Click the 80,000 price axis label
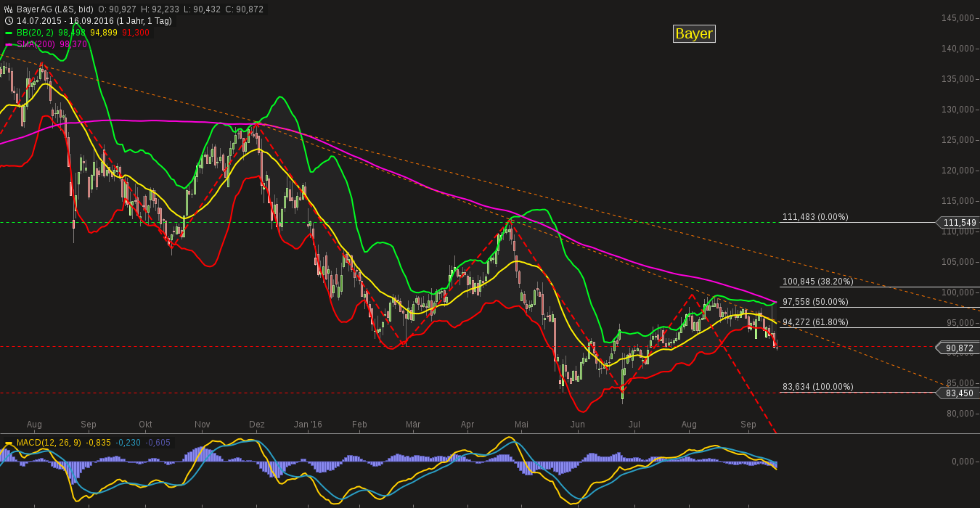 960,414
